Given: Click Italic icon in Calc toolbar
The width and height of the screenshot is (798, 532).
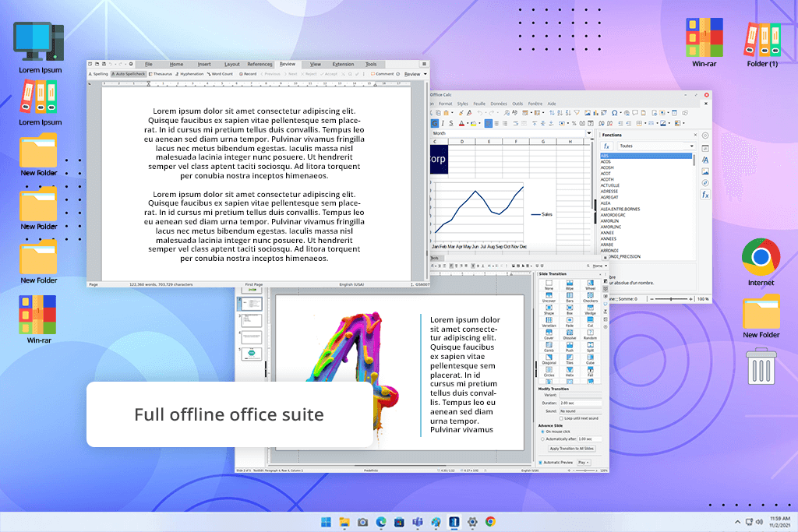Looking at the screenshot, I should click(x=443, y=123).
